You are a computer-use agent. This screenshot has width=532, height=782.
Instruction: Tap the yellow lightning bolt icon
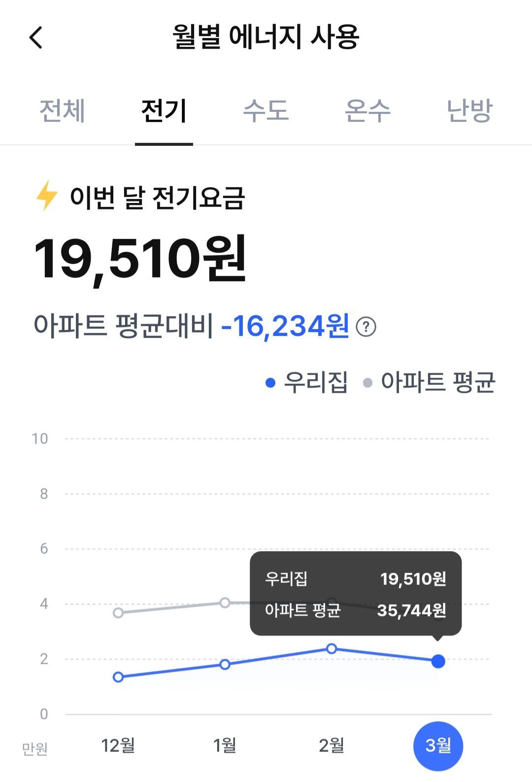coord(47,196)
